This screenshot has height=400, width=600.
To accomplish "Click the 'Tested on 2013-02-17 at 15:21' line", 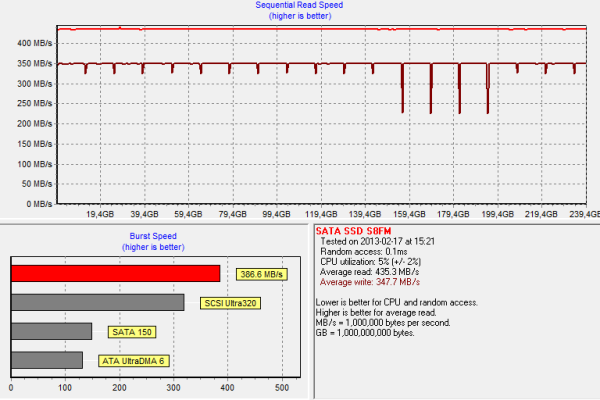I will tap(377, 242).
